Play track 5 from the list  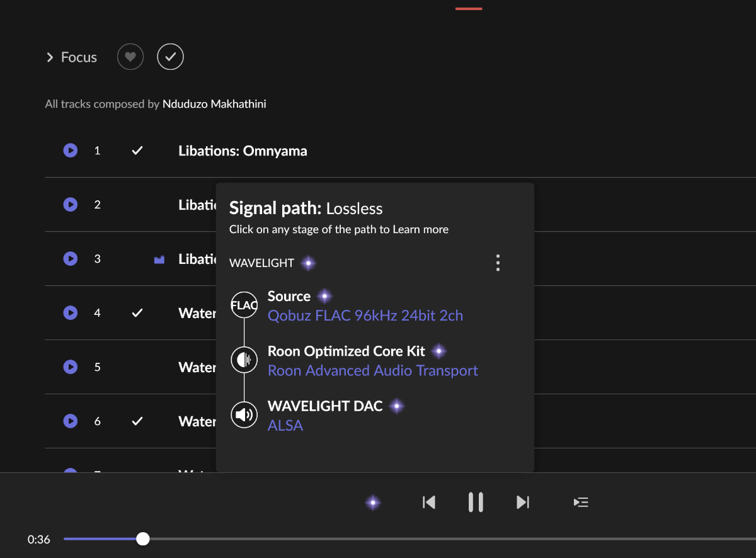tap(71, 367)
